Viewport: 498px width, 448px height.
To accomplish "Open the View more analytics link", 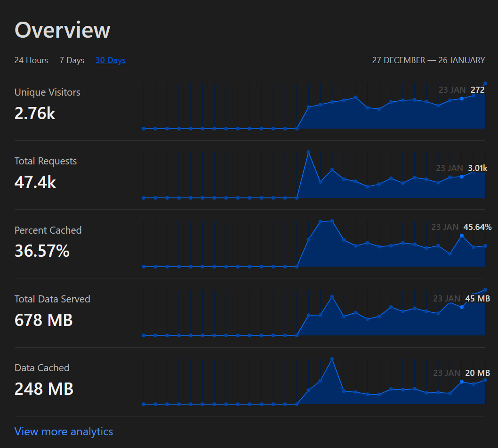I will 64,431.
